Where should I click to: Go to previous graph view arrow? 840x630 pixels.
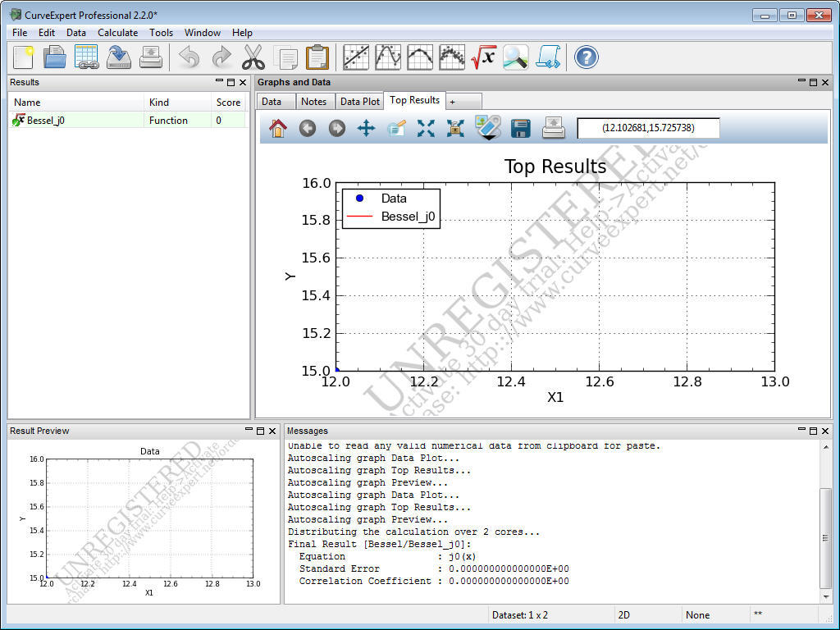point(308,129)
